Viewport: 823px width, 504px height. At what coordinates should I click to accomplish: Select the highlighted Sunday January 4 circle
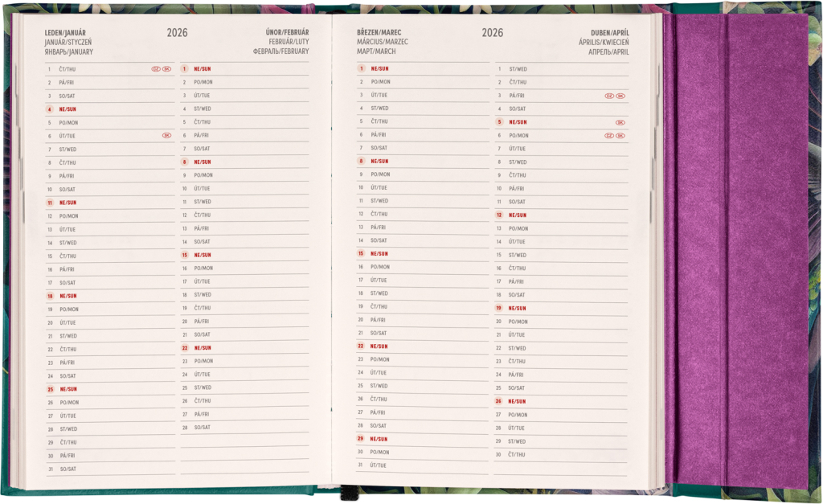(x=50, y=109)
